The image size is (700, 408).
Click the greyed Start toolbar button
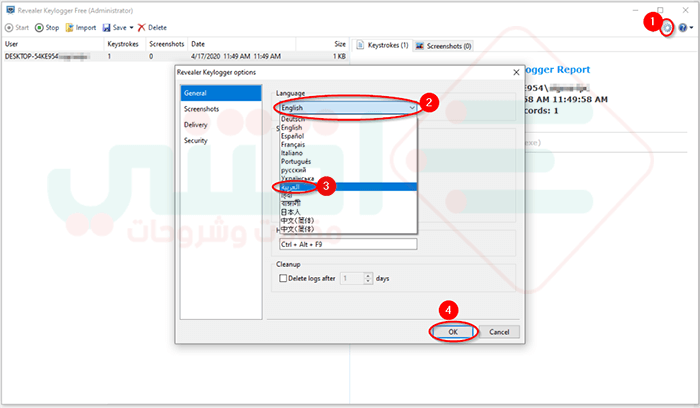pyautogui.click(x=17, y=28)
